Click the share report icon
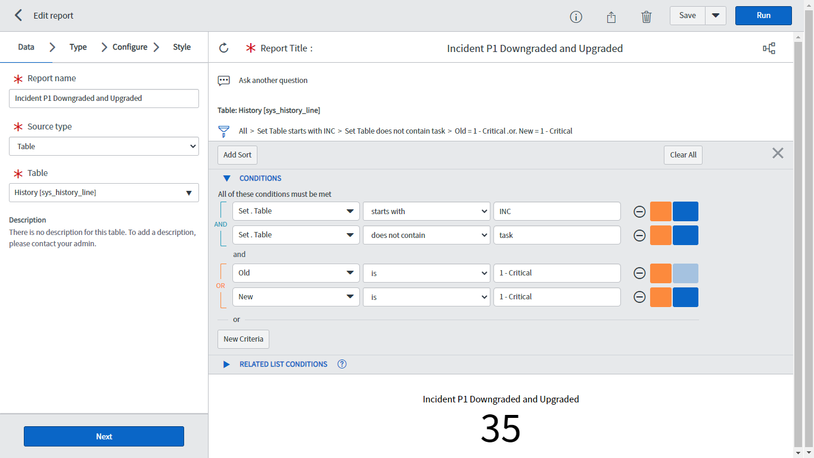 click(x=611, y=17)
